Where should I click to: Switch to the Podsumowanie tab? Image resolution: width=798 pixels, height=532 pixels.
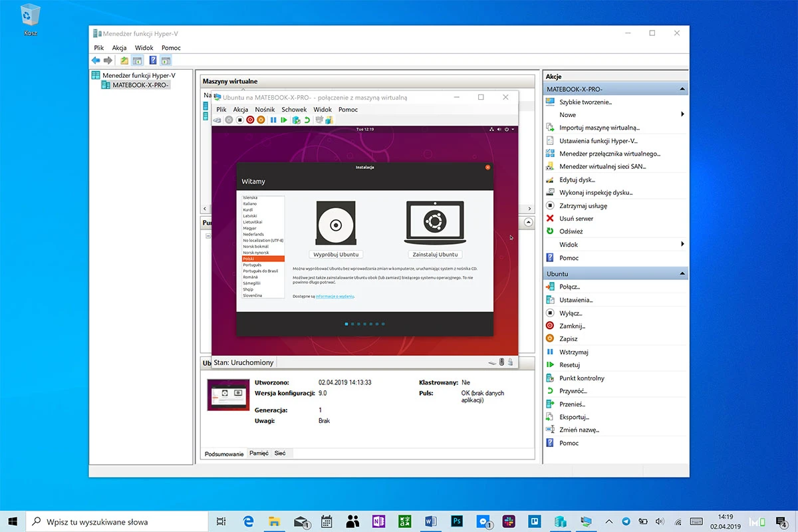point(224,454)
